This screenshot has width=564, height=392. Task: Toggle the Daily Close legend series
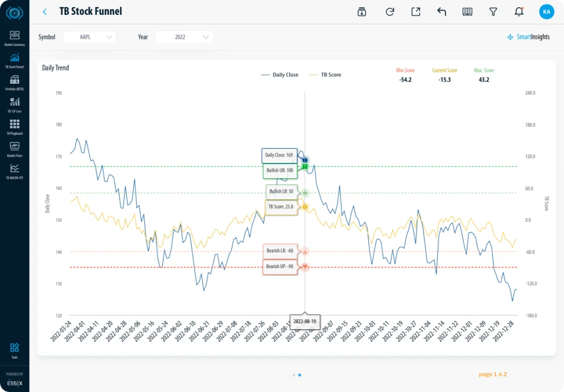(280, 75)
